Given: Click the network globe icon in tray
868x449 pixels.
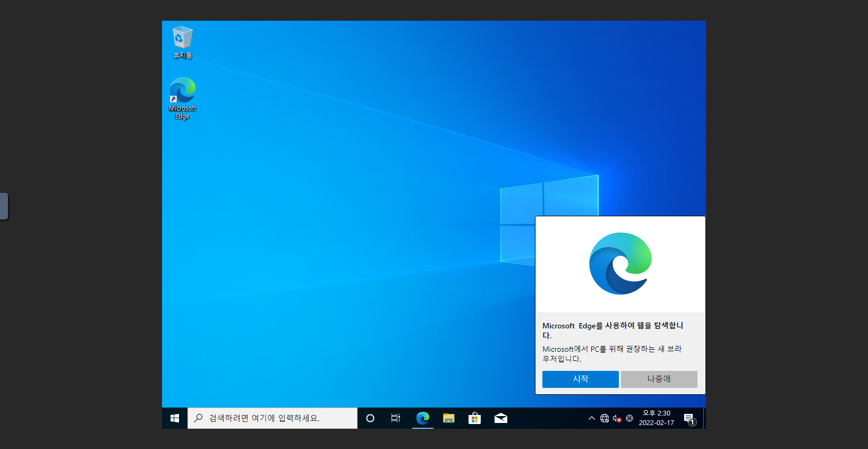Looking at the screenshot, I should 605,418.
